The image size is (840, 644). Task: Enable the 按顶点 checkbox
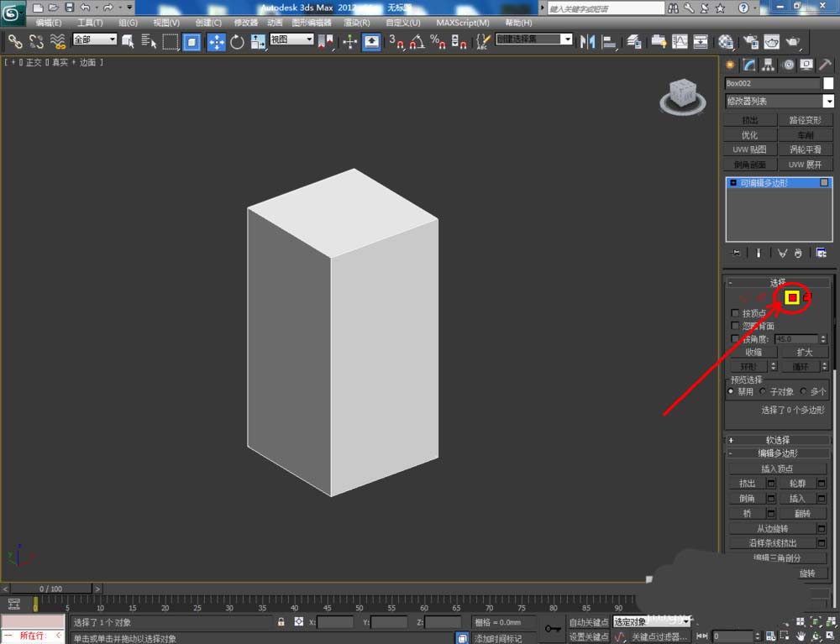pos(736,313)
